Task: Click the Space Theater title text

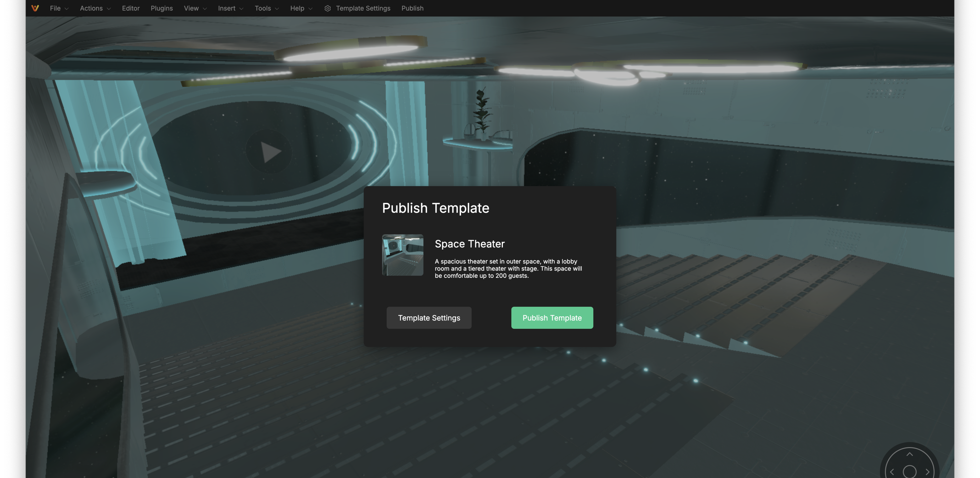Action: tap(469, 244)
